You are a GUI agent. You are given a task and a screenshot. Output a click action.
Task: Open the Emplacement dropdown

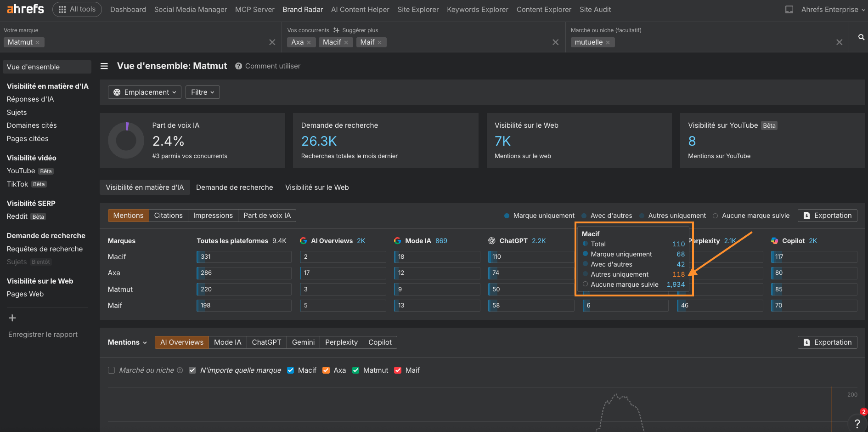pyautogui.click(x=145, y=92)
